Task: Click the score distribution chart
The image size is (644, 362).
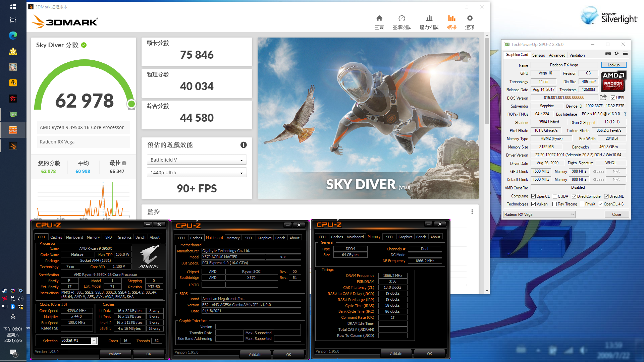Action: tap(83, 199)
